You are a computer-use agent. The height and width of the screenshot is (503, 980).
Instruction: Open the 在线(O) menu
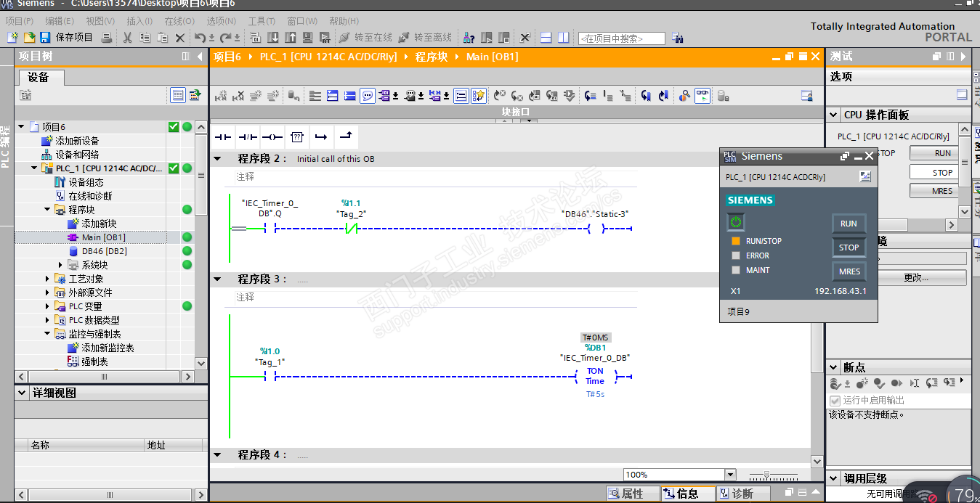179,21
